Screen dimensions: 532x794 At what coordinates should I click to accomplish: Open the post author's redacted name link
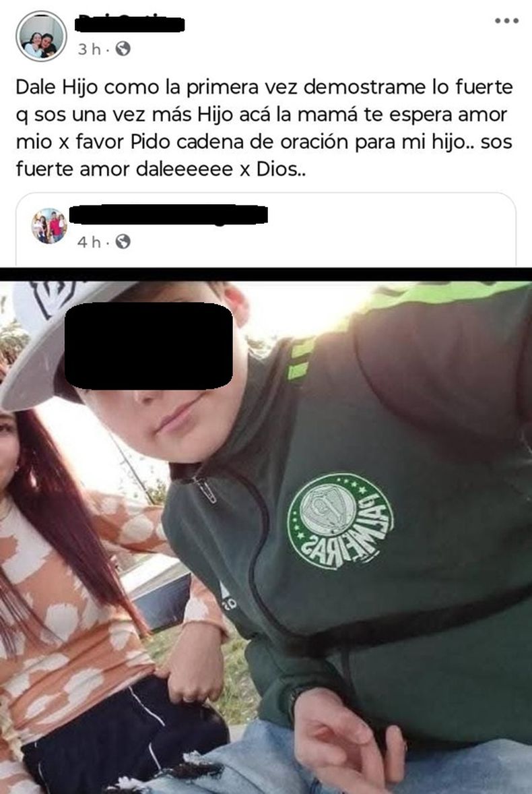(x=130, y=24)
